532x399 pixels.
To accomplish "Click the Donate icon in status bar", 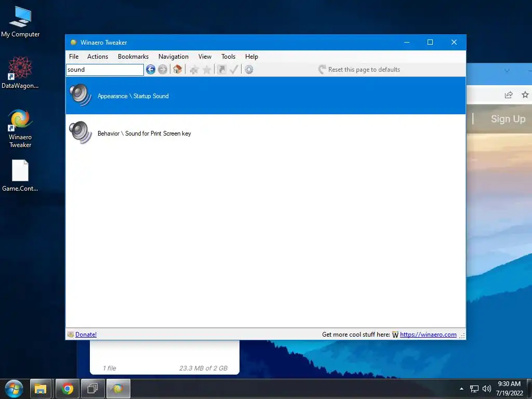I will coord(71,335).
